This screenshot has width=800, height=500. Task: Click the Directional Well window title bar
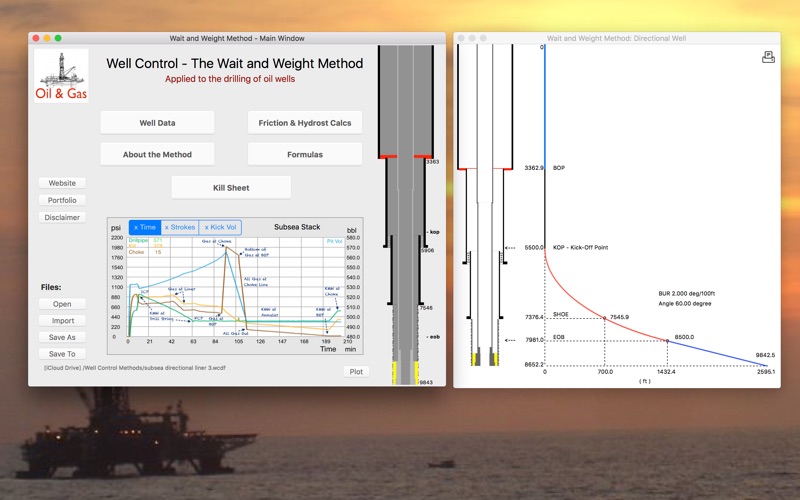pos(616,38)
